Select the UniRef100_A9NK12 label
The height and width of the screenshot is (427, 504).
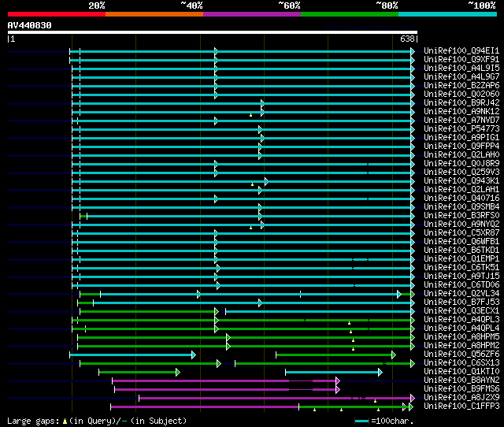click(461, 112)
